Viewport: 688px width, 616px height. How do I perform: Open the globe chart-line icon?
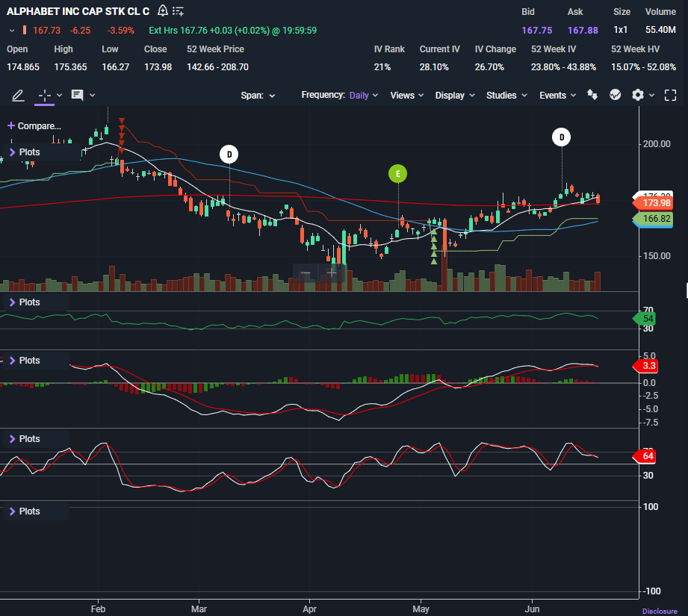point(615,95)
